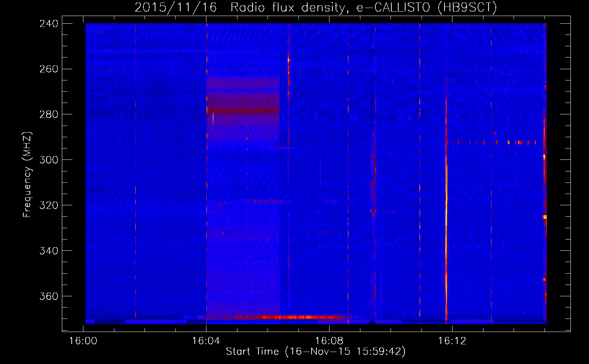Select the 340 frequency tick label
The image size is (589, 364).
pos(49,251)
